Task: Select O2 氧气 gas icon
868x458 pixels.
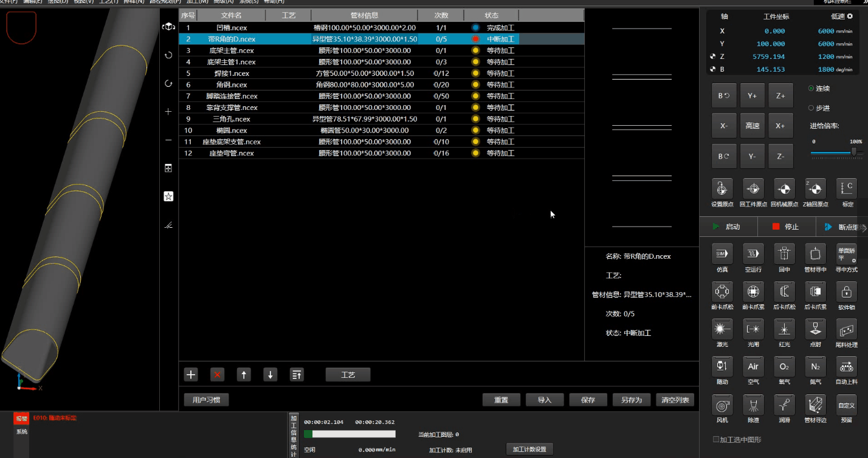Action: coord(784,366)
